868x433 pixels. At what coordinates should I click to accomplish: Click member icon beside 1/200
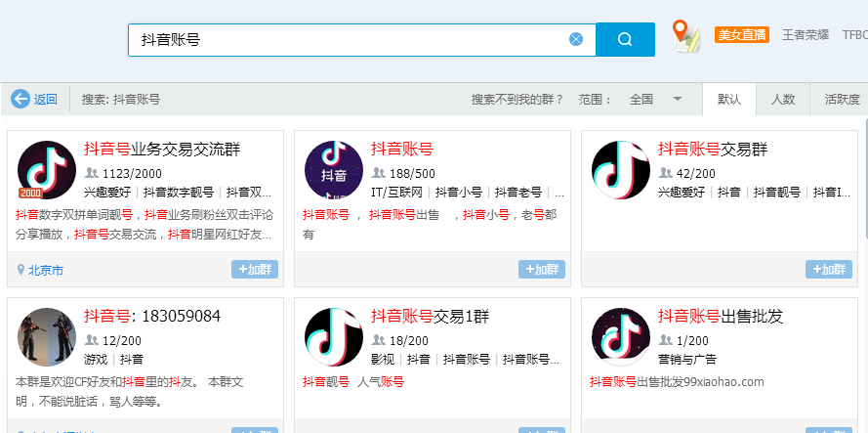click(665, 340)
